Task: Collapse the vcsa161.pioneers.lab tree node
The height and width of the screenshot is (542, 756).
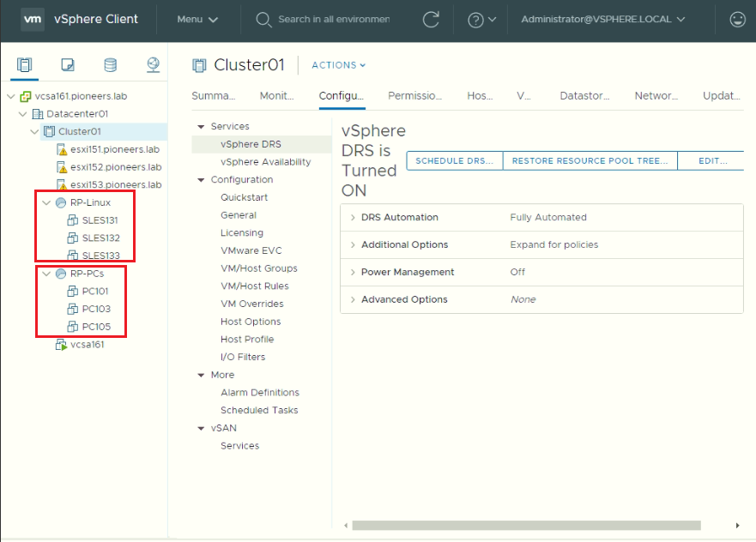Action: (11, 96)
